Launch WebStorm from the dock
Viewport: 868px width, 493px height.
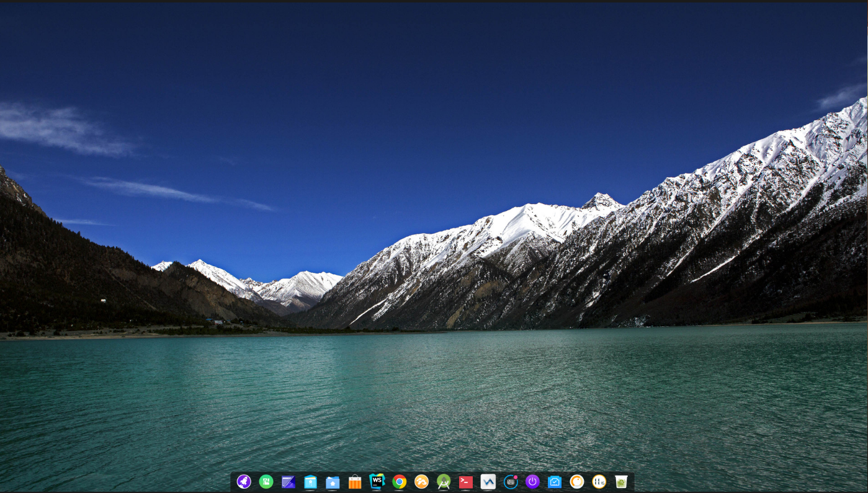[x=377, y=481]
